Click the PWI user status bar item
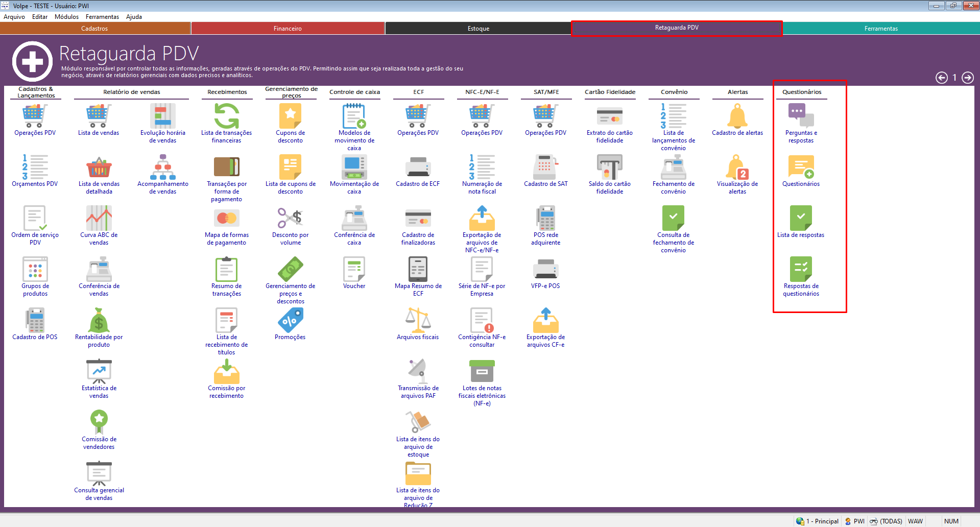980x527 pixels. [x=855, y=521]
